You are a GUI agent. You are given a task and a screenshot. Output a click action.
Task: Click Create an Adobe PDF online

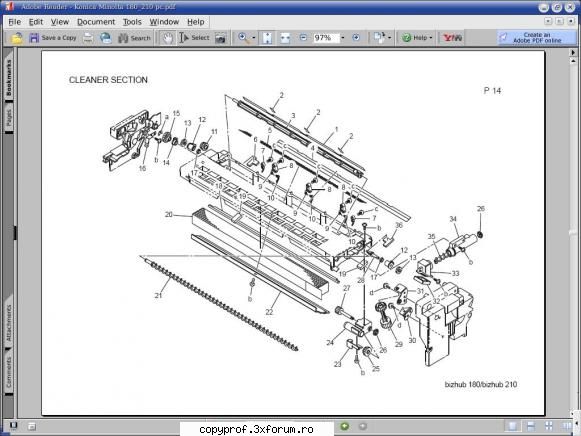tap(537, 37)
